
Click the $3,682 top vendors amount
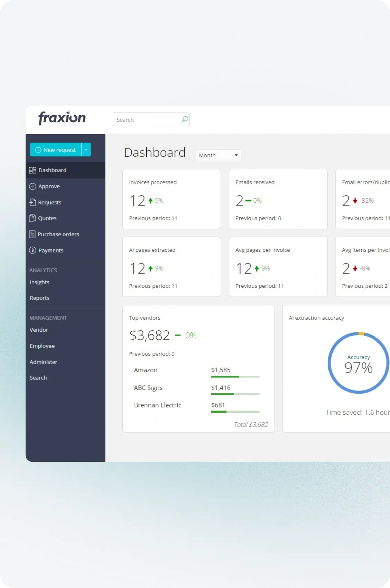[149, 335]
